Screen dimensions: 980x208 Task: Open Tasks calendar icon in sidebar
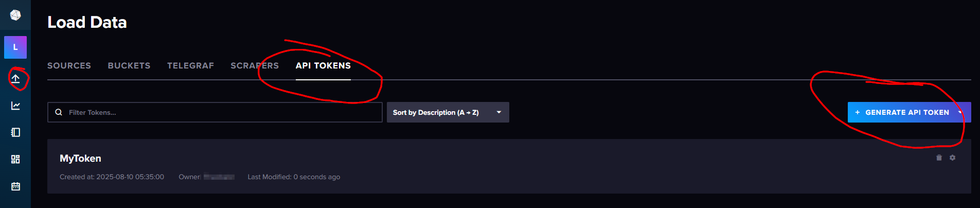15,186
